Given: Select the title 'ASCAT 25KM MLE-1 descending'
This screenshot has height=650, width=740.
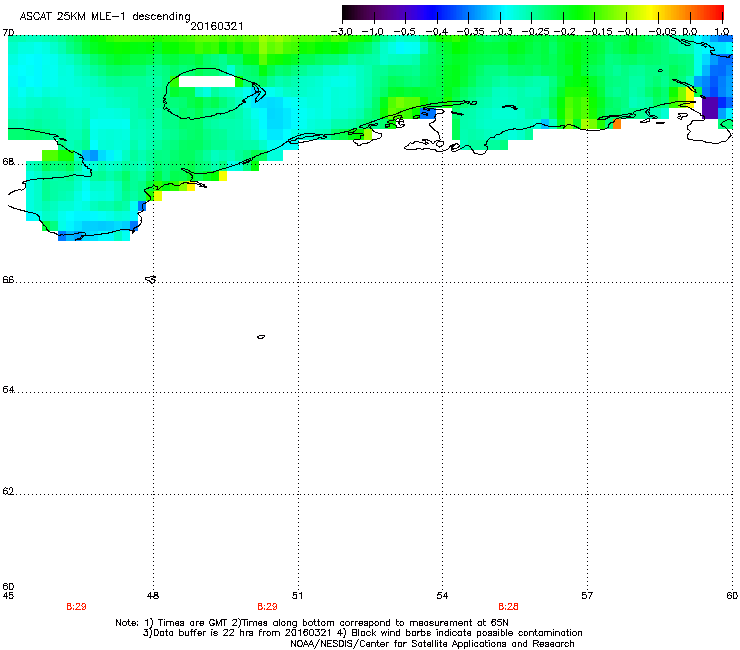Looking at the screenshot, I should pos(105,16).
